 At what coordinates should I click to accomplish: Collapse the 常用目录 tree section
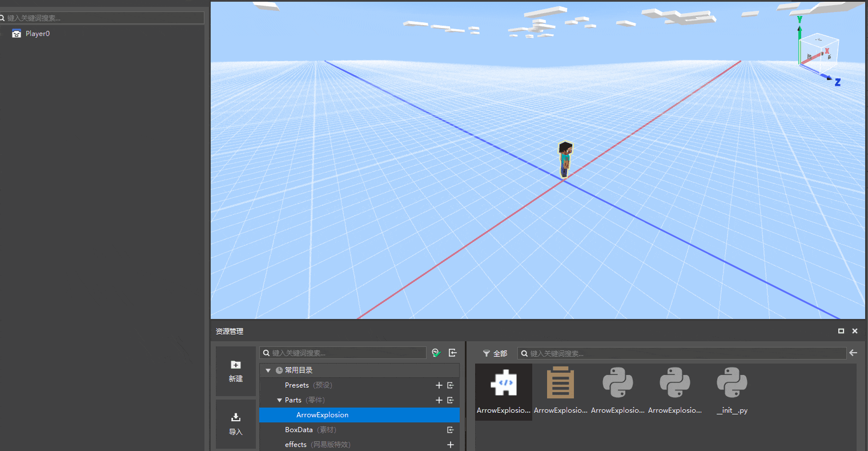point(268,370)
